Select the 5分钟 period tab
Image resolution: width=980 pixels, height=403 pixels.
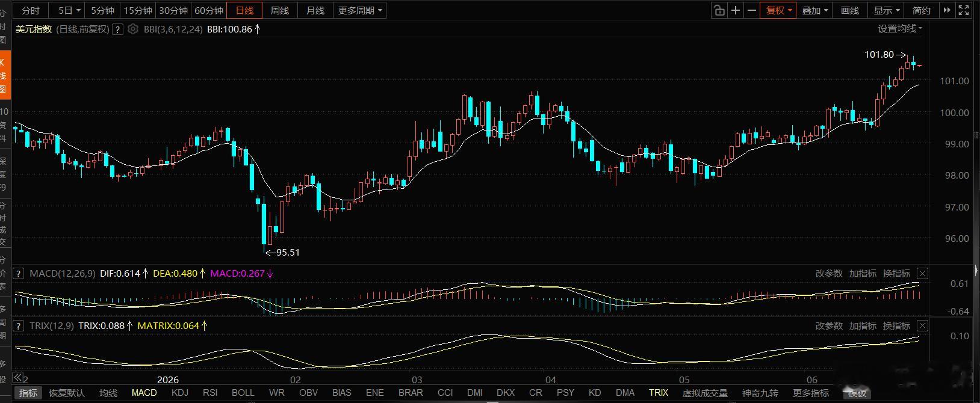point(102,10)
